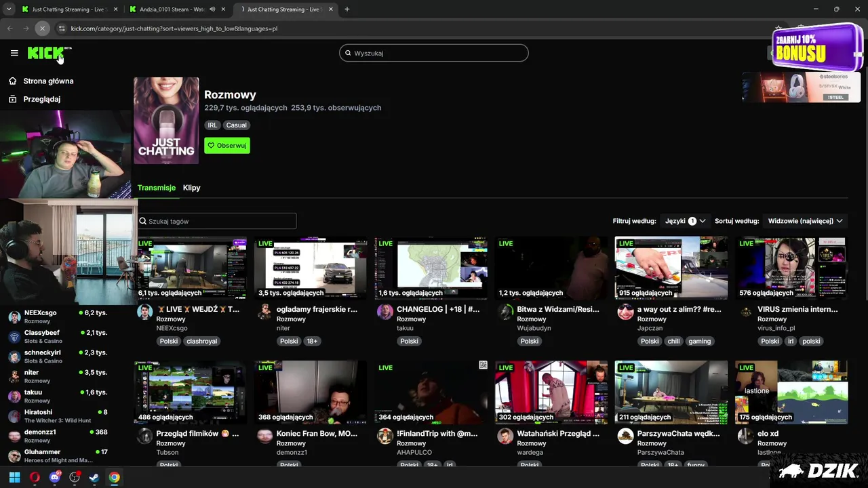
Task: Open Tubson channel name link
Action: [167, 452]
